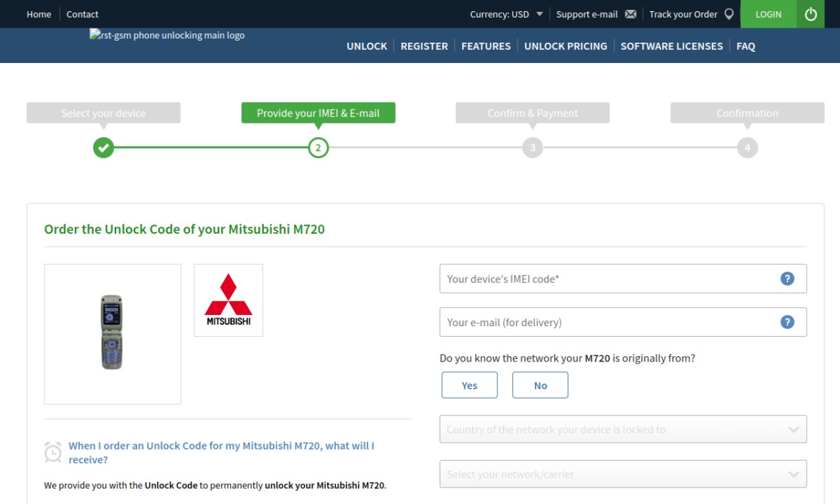Screen dimensions: 840x504
Task: Choose Yes for knowing the network
Action: click(x=470, y=385)
